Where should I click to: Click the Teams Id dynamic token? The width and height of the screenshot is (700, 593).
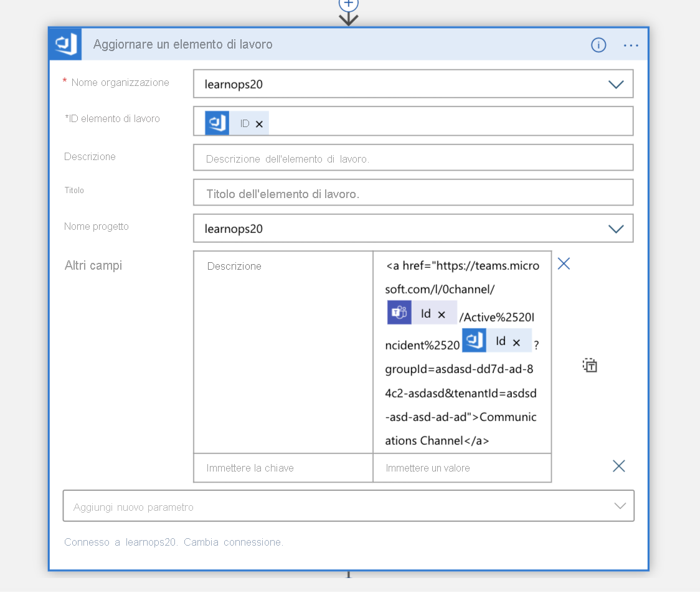(x=422, y=313)
